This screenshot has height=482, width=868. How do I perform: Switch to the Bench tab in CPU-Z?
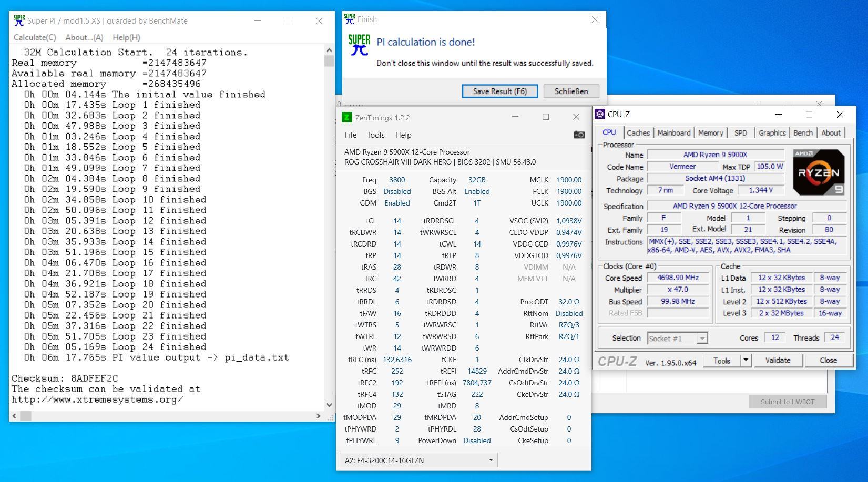tap(803, 133)
